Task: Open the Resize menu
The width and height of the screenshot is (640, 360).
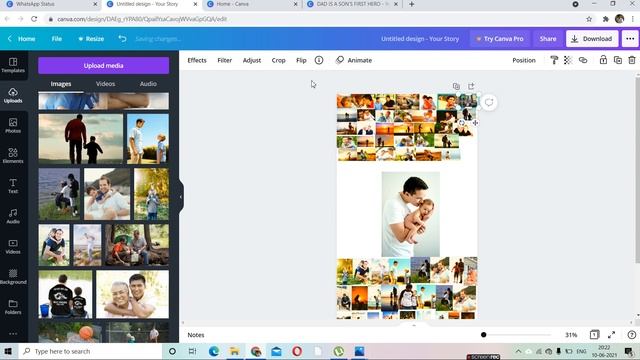Action: pyautogui.click(x=91, y=39)
